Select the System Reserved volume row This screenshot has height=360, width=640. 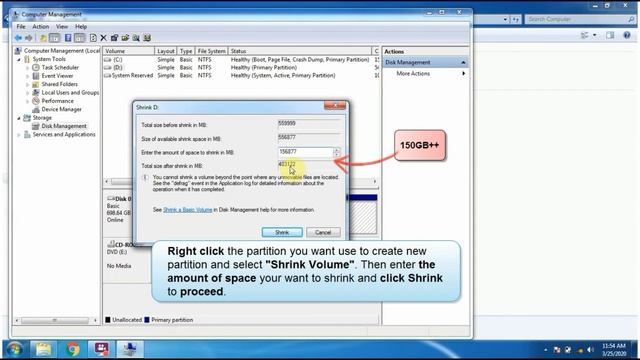241,76
